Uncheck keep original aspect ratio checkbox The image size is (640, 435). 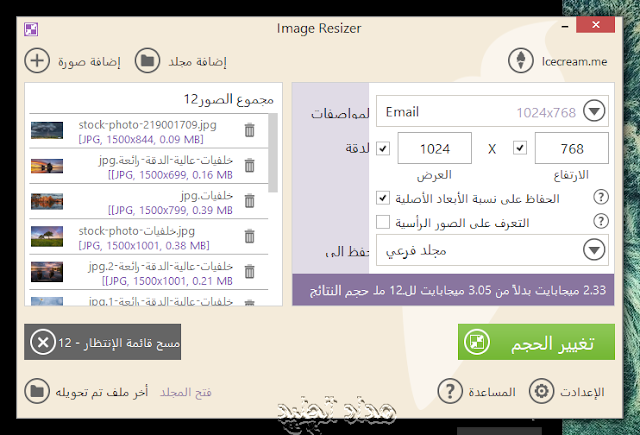point(383,198)
